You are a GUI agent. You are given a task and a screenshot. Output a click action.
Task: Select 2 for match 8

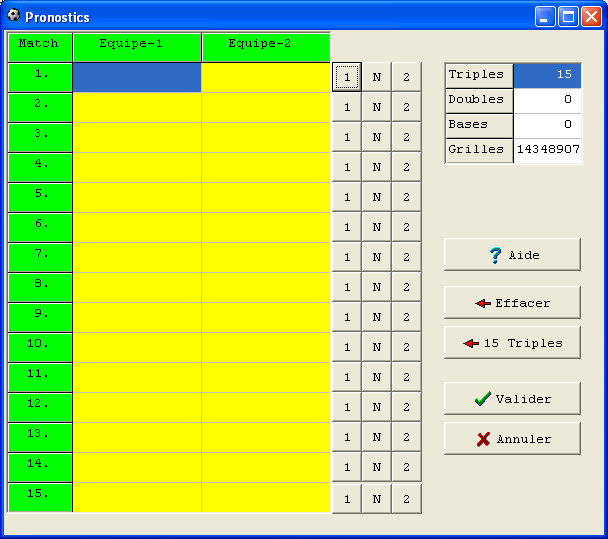[406, 287]
